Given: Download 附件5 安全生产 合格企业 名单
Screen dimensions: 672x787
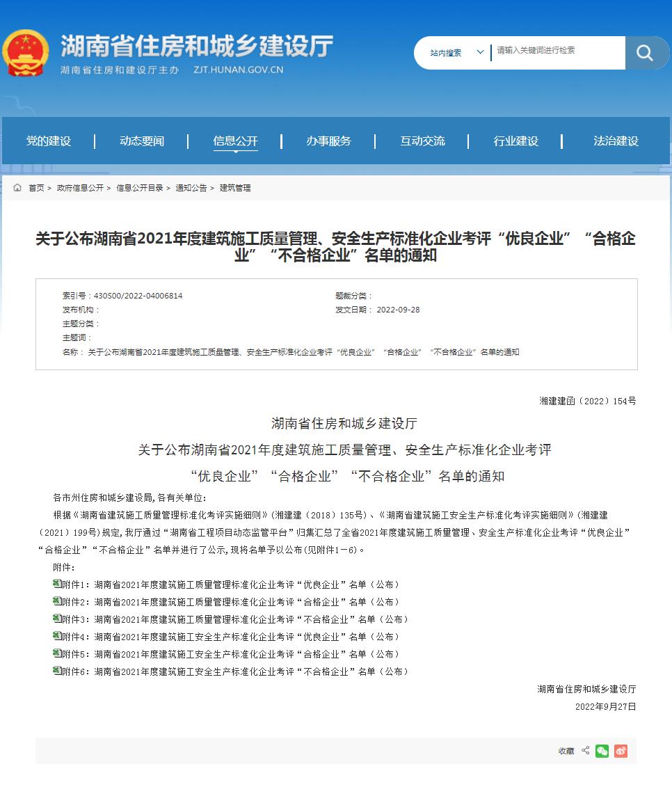Looking at the screenshot, I should coord(230,654).
